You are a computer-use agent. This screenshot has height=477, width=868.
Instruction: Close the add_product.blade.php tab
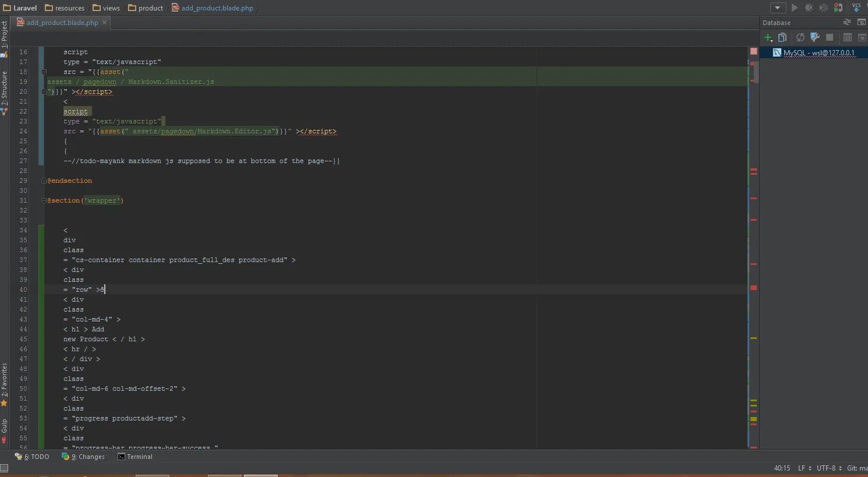105,23
